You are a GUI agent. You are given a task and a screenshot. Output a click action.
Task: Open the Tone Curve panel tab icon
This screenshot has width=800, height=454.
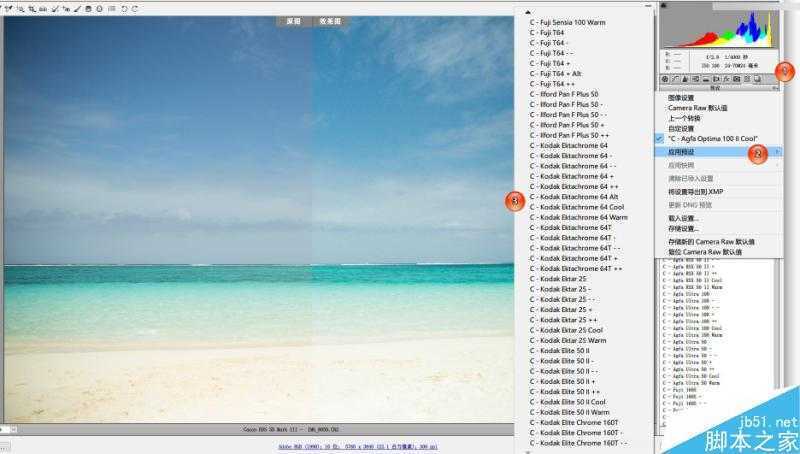[x=675, y=79]
